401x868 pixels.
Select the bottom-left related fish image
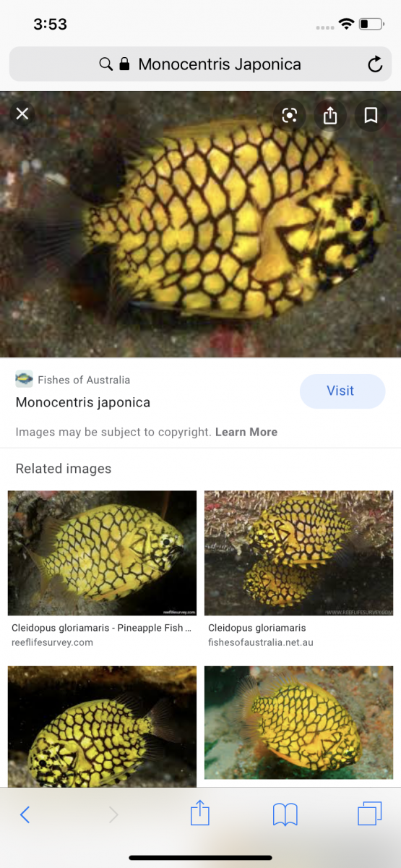(x=102, y=726)
